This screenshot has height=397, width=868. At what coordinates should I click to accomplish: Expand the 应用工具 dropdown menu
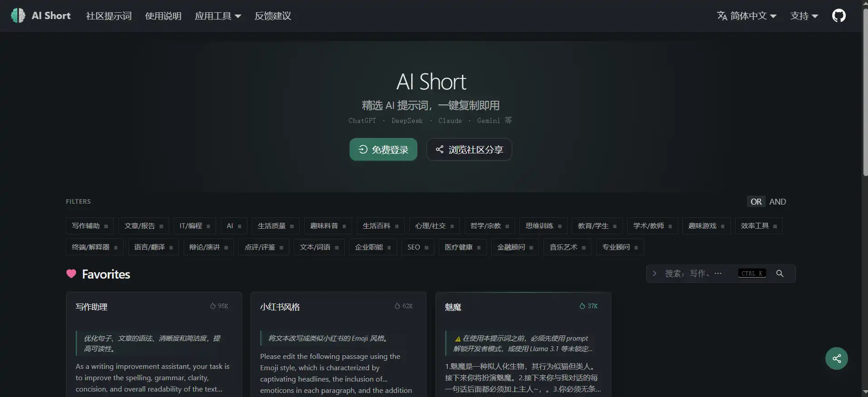point(218,16)
